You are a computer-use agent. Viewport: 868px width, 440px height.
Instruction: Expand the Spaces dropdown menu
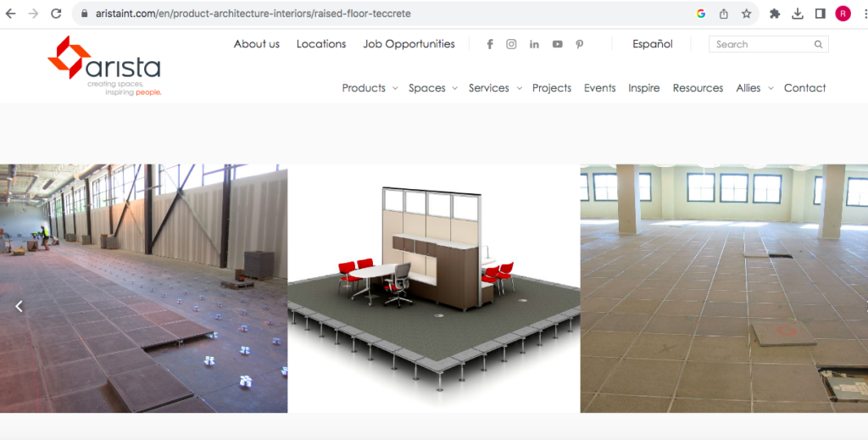(432, 88)
